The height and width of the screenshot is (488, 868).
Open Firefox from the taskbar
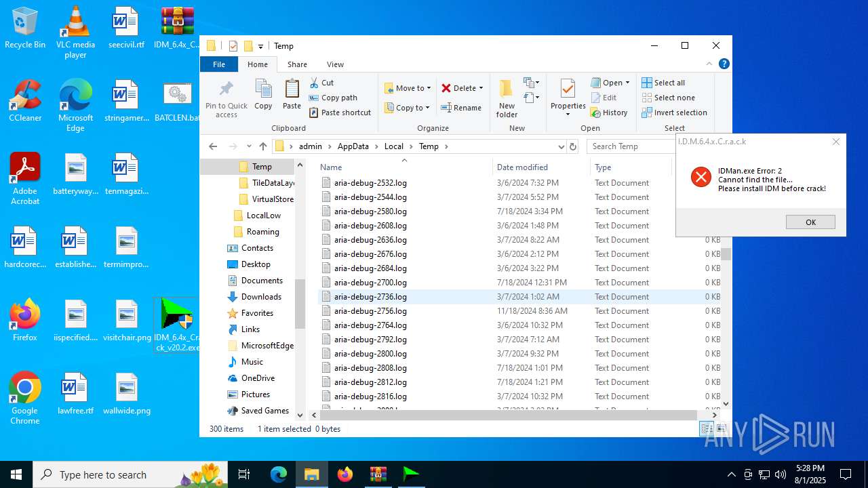tap(345, 474)
